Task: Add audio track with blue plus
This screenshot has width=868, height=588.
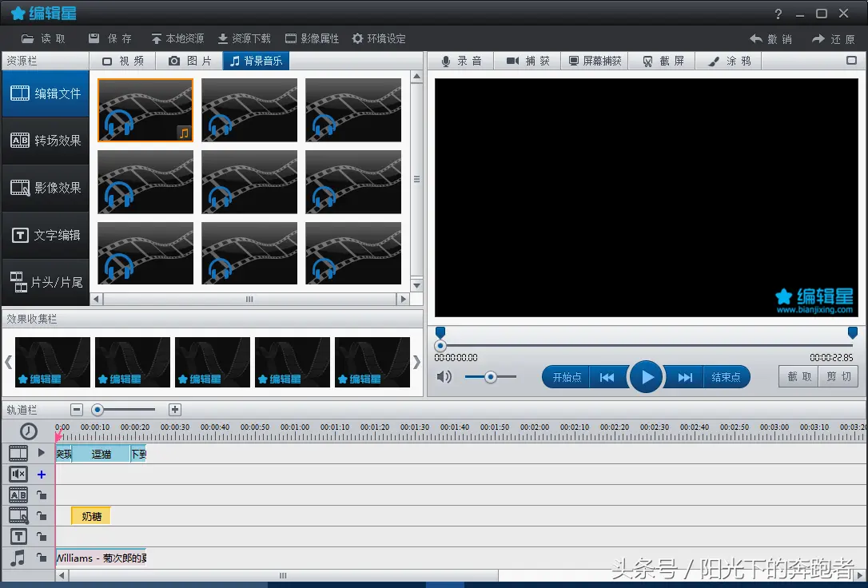Action: (42, 475)
